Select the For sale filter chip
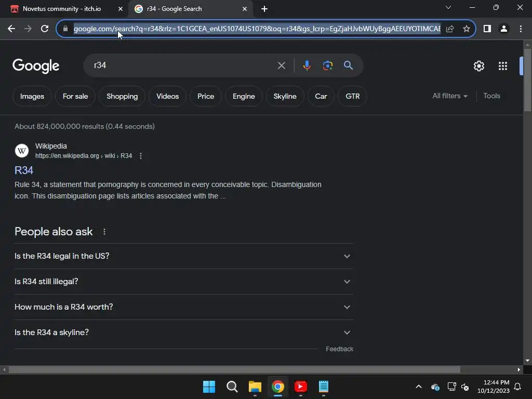532x399 pixels. [75, 96]
